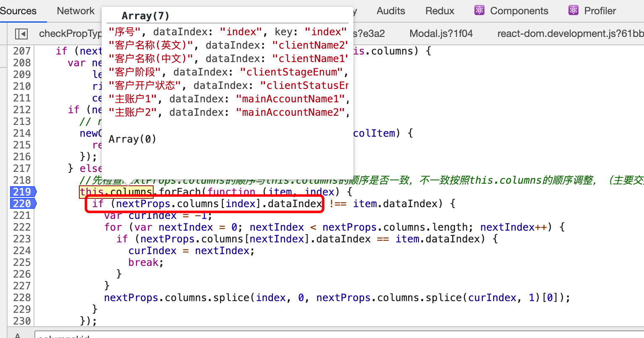This screenshot has height=338, width=644.
Task: Click the React icon beside Components
Action: pyautogui.click(x=479, y=10)
